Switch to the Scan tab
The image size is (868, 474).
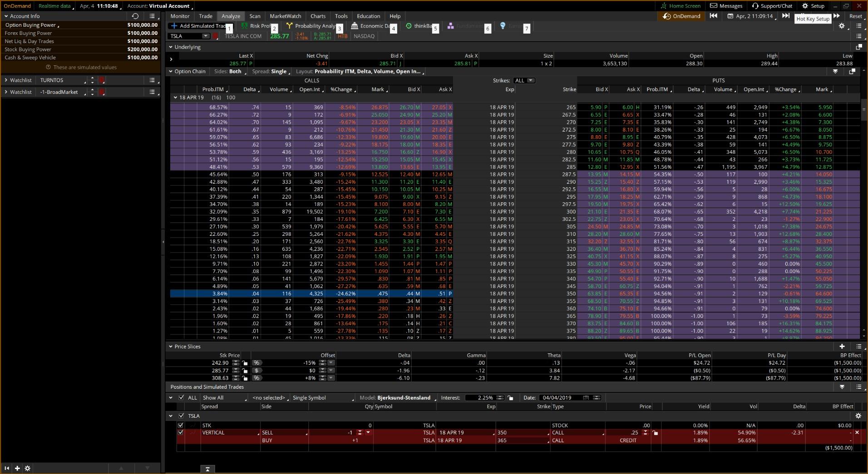[x=255, y=16]
